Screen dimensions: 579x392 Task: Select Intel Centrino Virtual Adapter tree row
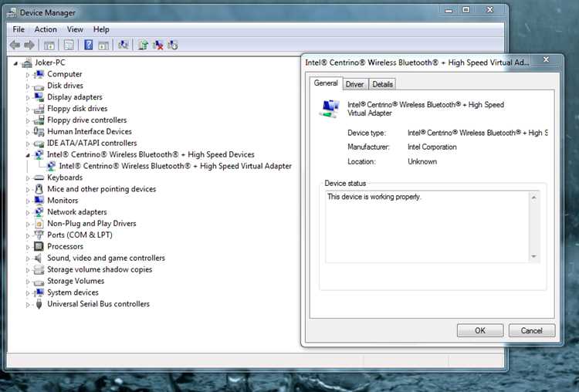click(175, 166)
